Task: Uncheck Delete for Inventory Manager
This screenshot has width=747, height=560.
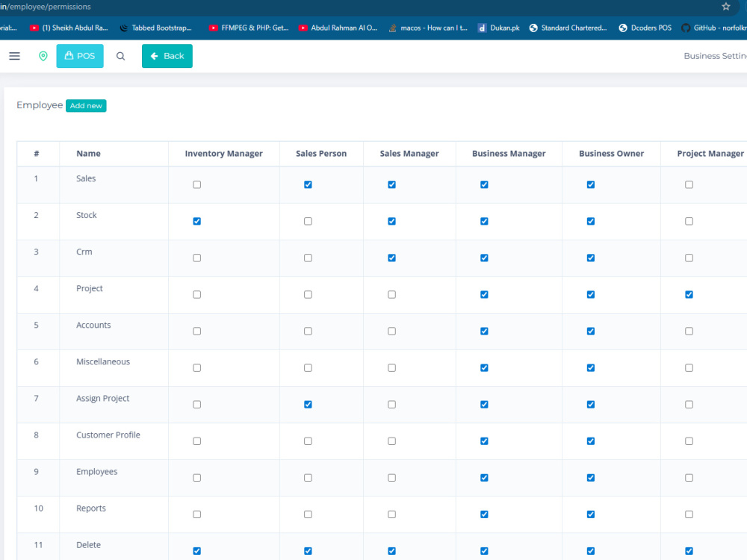Action: (x=196, y=552)
